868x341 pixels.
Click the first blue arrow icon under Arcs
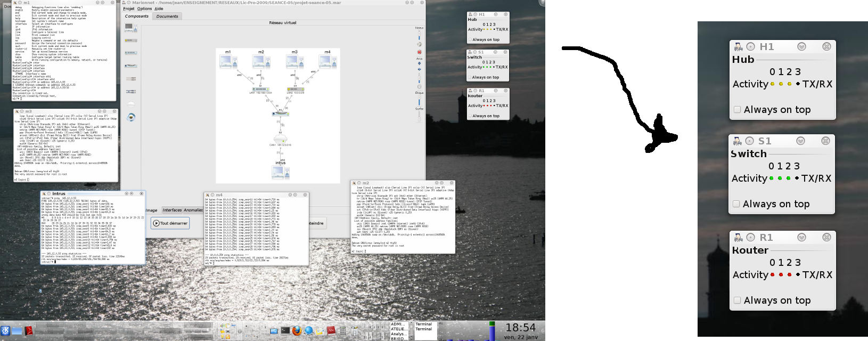pos(419,63)
